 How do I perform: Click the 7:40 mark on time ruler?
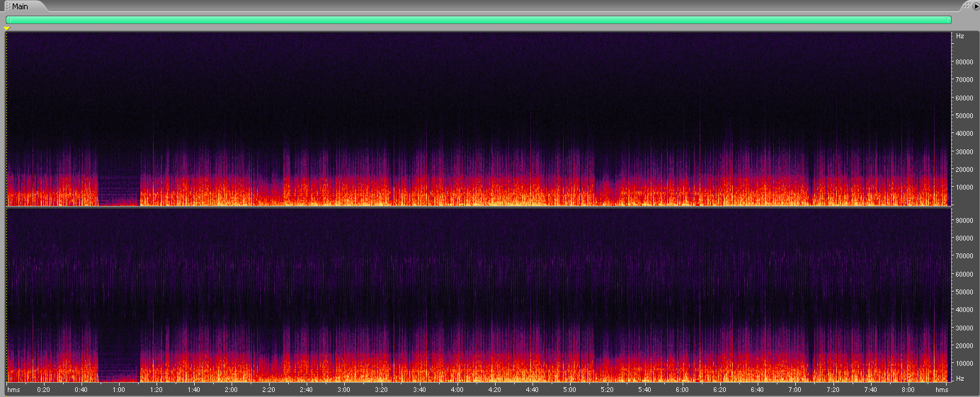point(870,390)
